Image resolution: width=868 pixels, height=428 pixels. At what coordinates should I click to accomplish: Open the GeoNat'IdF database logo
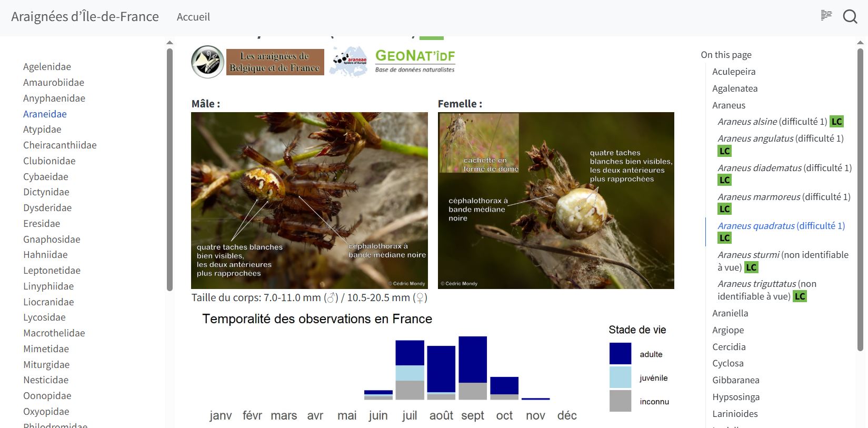(x=415, y=61)
